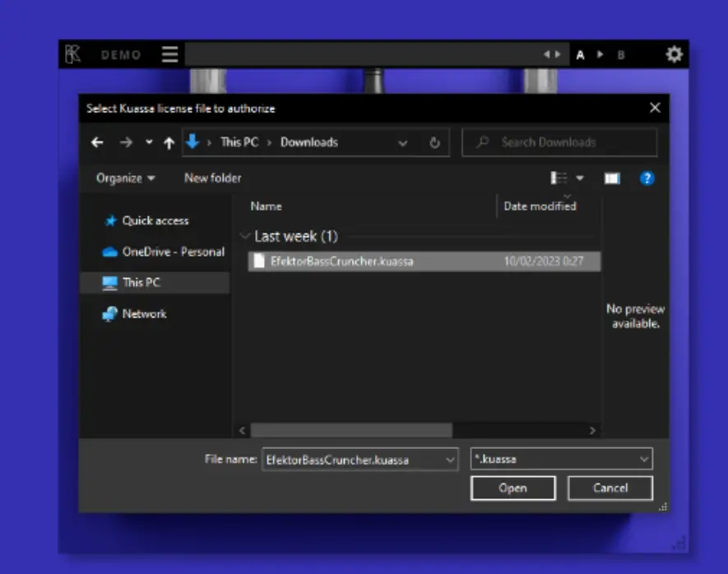Switch to preset slot A
The image size is (728, 574).
[x=581, y=55]
